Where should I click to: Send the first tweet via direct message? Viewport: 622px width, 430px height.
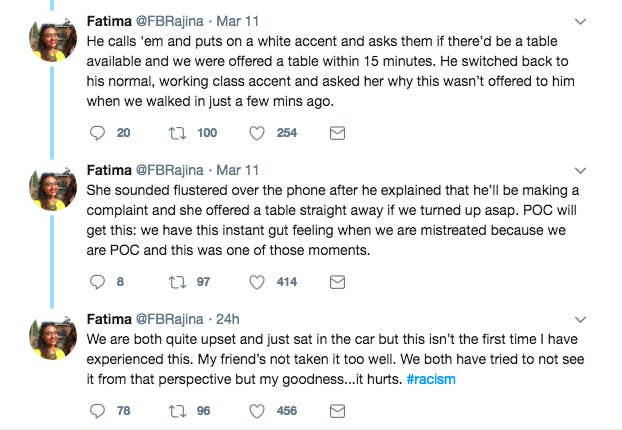coord(337,133)
